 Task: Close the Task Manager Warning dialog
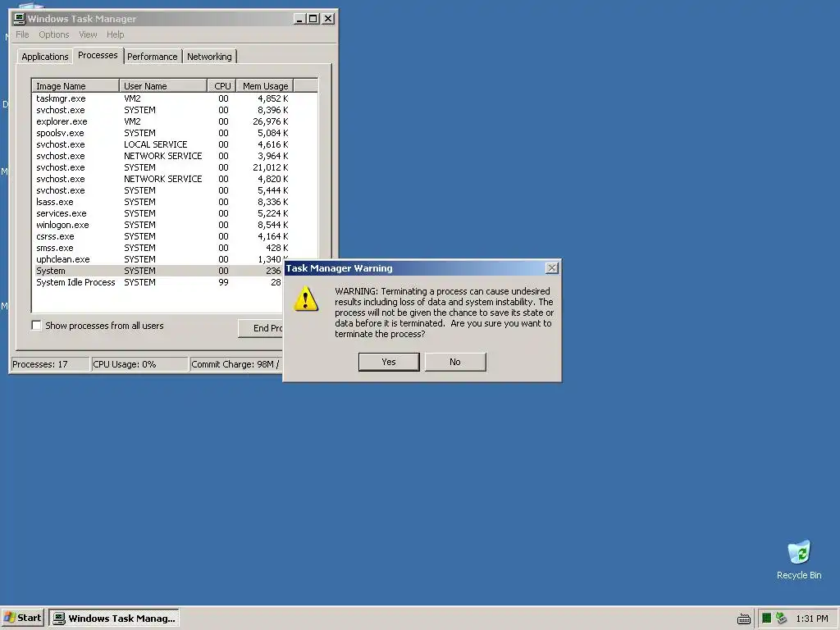(x=552, y=268)
